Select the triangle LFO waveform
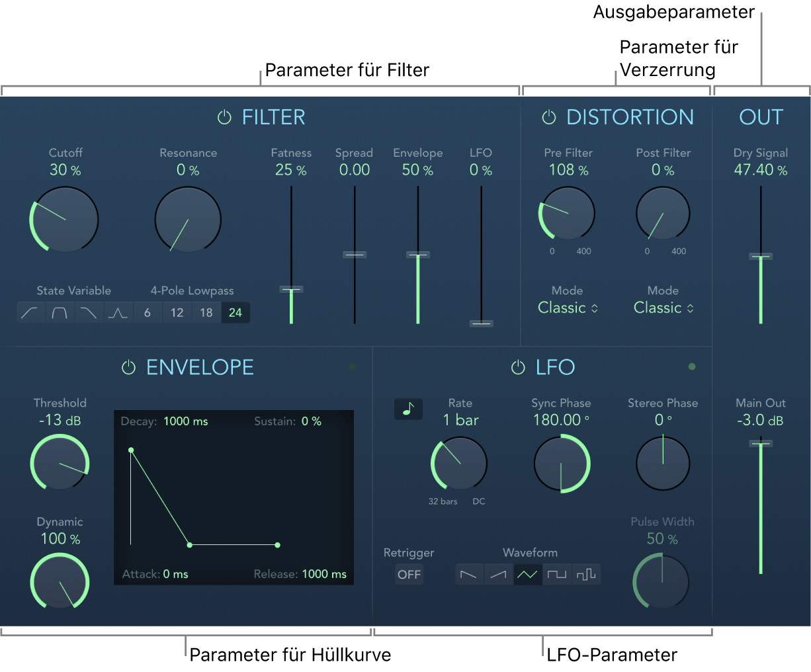Viewport: 811px width, 672px height. pos(528,575)
